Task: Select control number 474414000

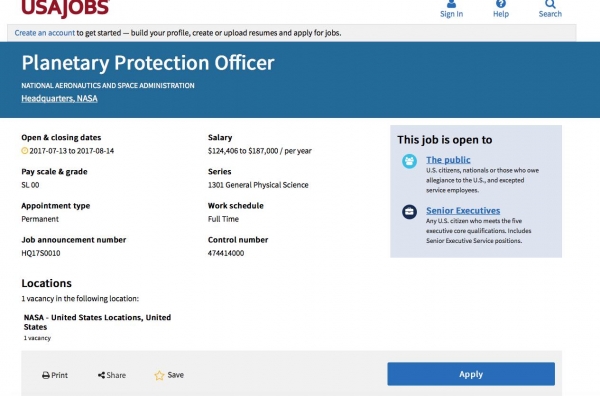Action: click(226, 253)
